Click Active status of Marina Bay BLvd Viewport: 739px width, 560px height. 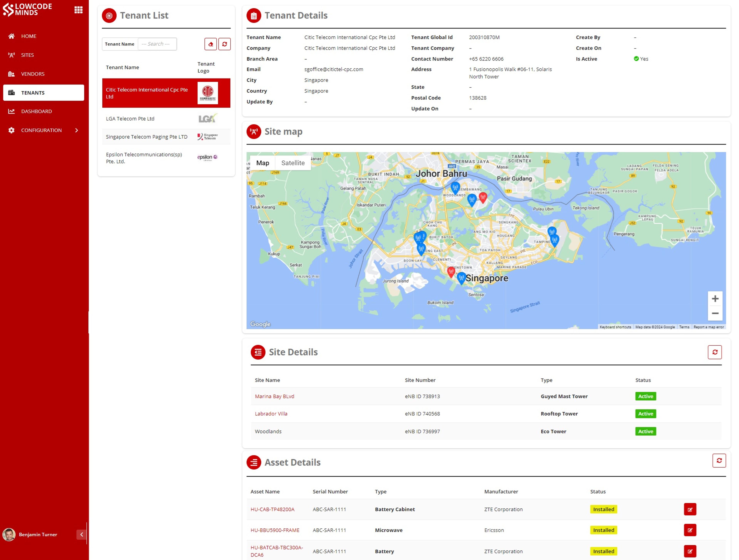pos(645,397)
